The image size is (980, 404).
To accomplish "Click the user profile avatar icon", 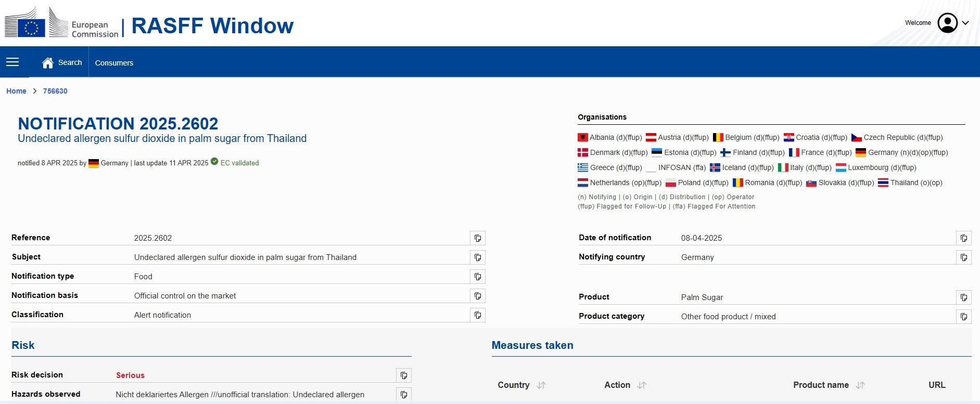I will pyautogui.click(x=947, y=23).
